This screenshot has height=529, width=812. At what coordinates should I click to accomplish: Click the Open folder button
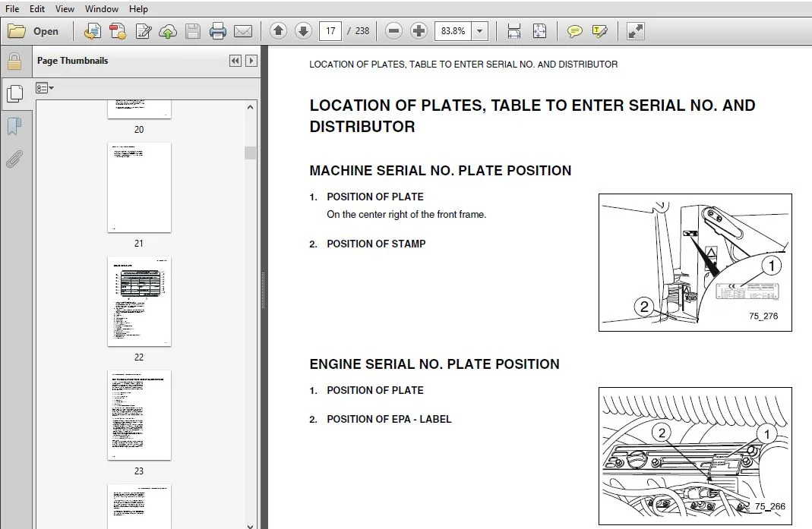[33, 31]
